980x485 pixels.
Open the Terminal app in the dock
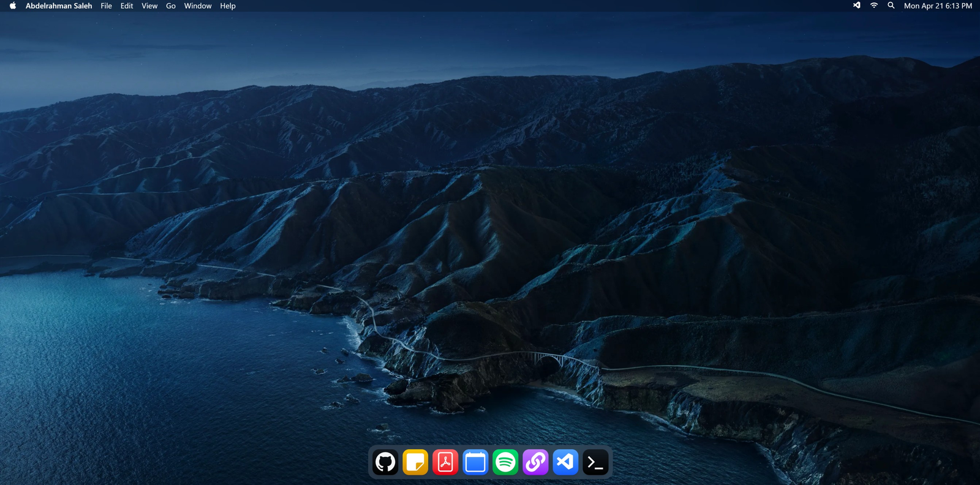click(x=595, y=462)
